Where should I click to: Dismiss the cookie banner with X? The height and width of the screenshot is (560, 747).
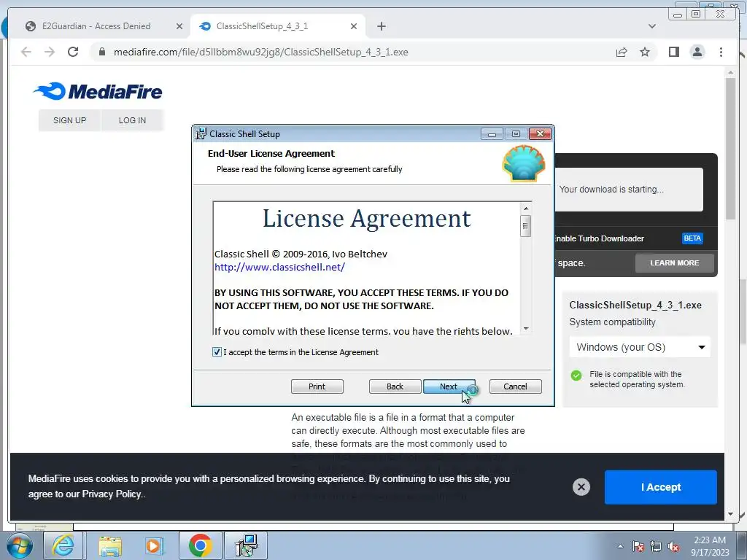point(581,486)
